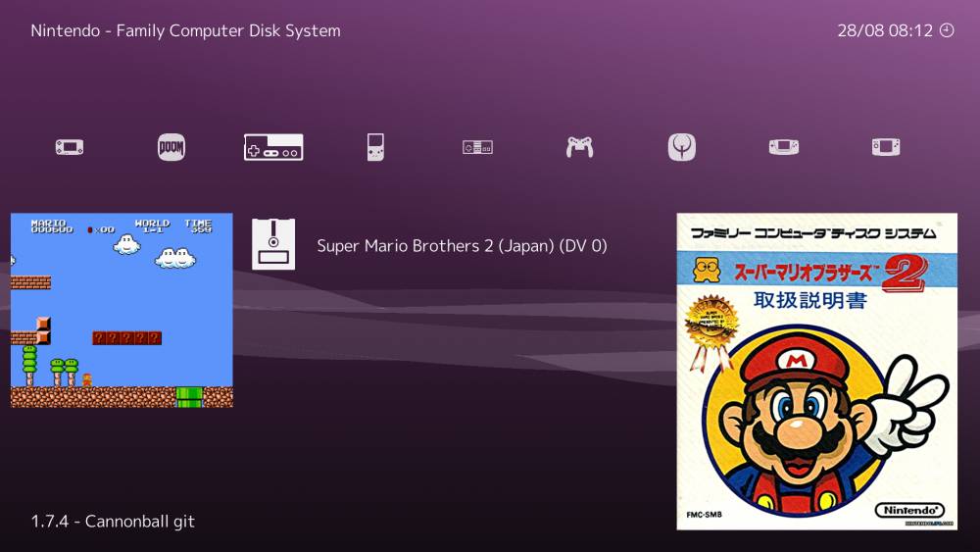Click the Nintendo - Family Computer Disk System title
Screen dimensions: 980x552
[185, 30]
